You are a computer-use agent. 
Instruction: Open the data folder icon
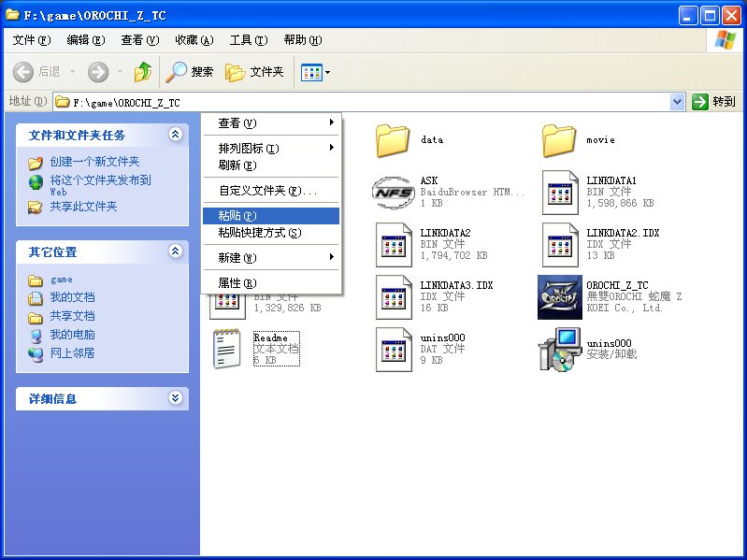tap(394, 140)
